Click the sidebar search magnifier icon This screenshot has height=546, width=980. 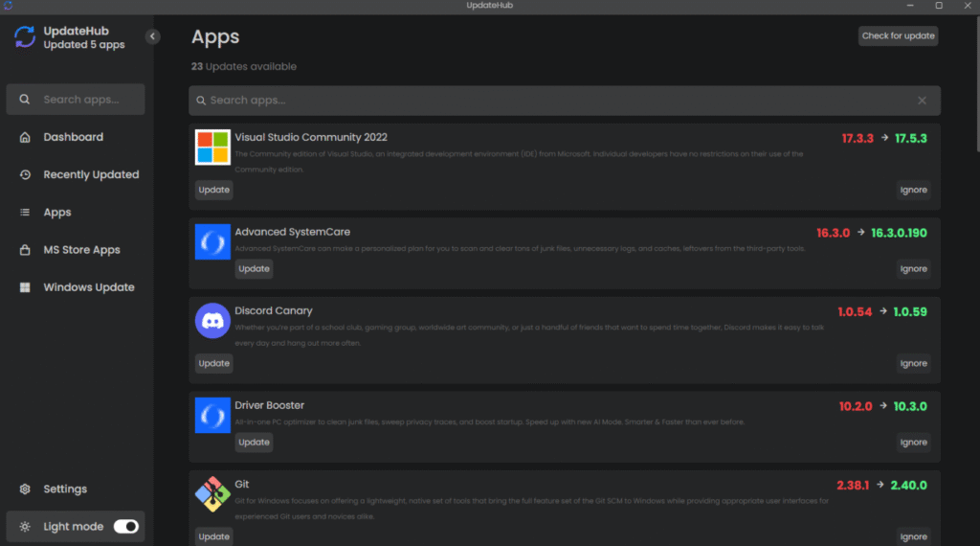[24, 100]
